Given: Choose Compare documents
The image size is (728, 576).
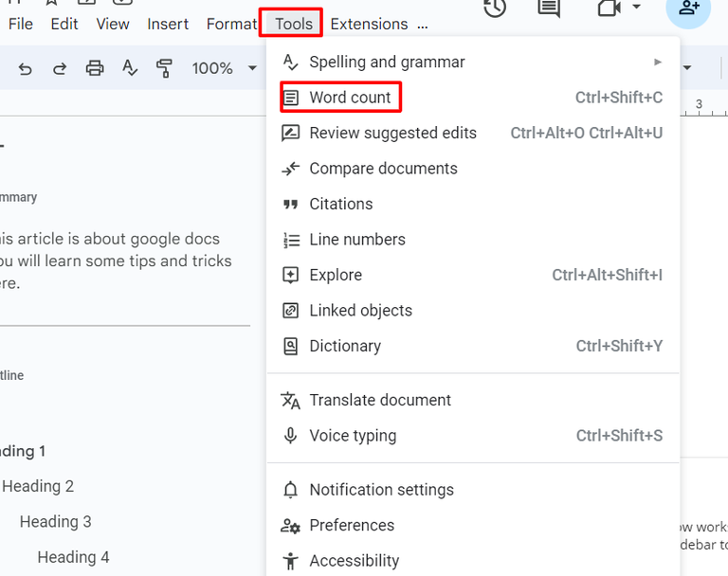Looking at the screenshot, I should (473, 169).
